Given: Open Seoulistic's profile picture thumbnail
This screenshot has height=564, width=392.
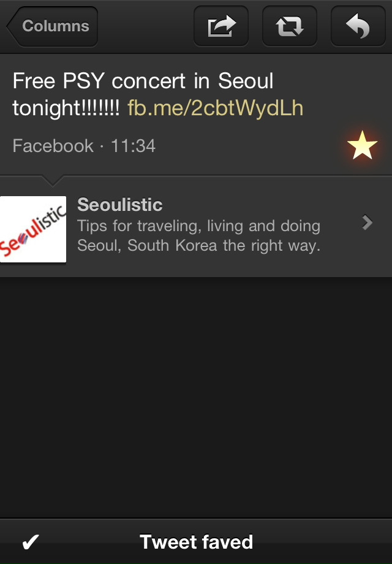Looking at the screenshot, I should click(x=33, y=229).
